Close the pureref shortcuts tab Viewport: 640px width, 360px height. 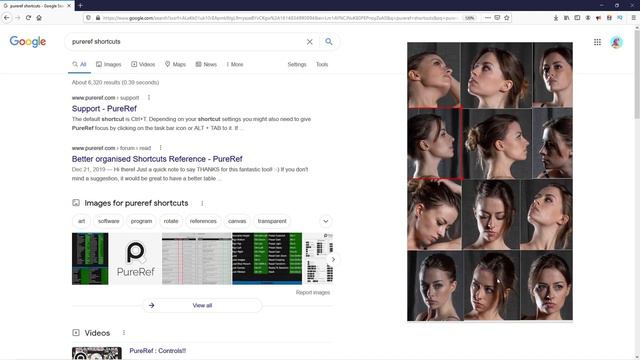tap(69, 6)
